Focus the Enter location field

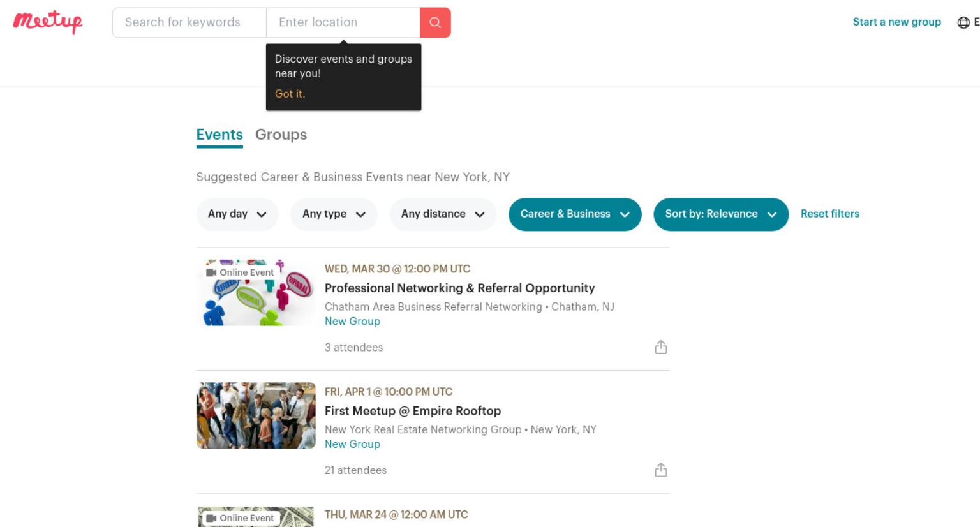pos(343,22)
